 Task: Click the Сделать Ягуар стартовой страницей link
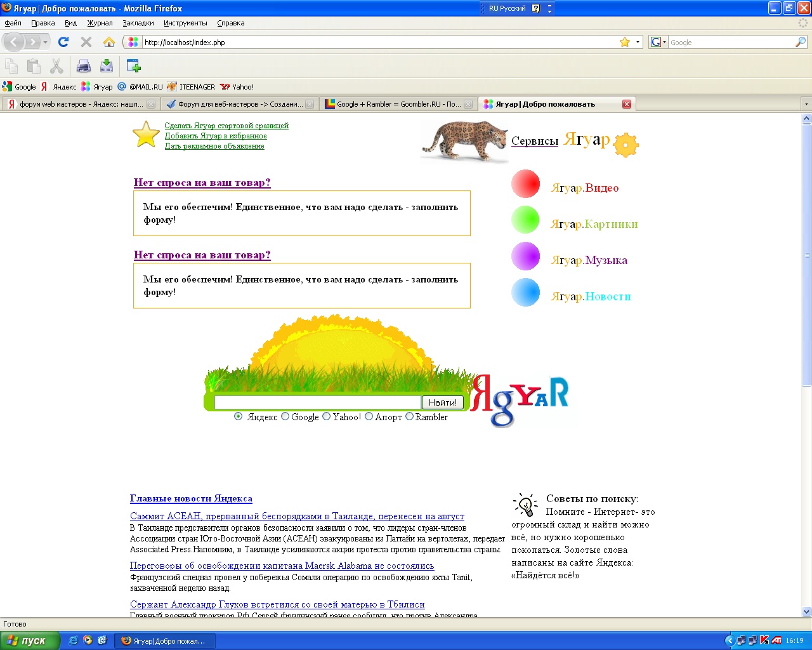(226, 126)
